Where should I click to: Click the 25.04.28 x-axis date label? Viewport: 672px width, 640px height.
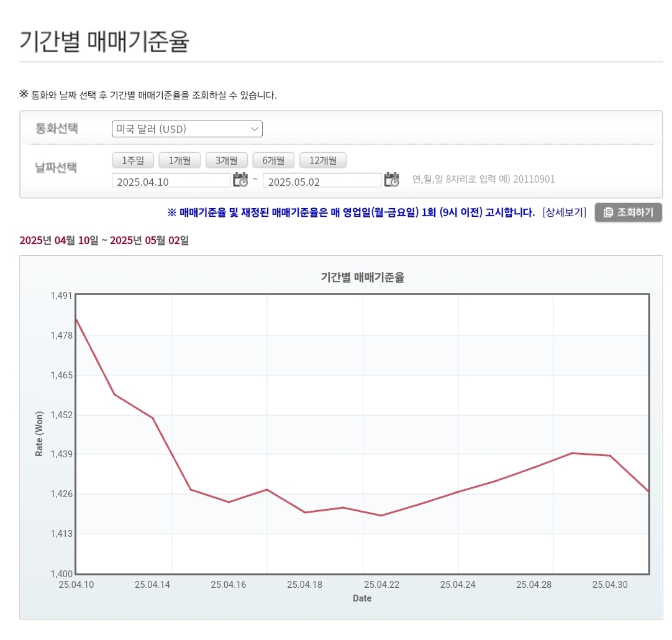[x=534, y=585]
